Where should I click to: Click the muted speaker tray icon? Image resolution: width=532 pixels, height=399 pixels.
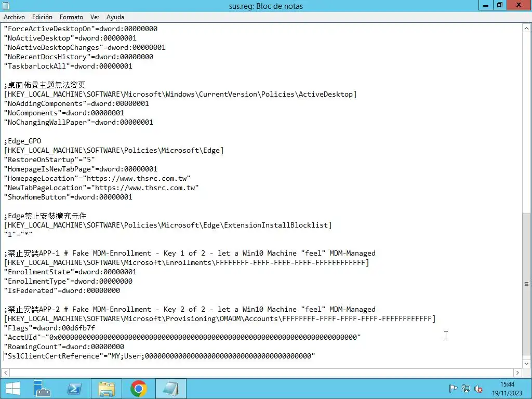click(x=478, y=389)
